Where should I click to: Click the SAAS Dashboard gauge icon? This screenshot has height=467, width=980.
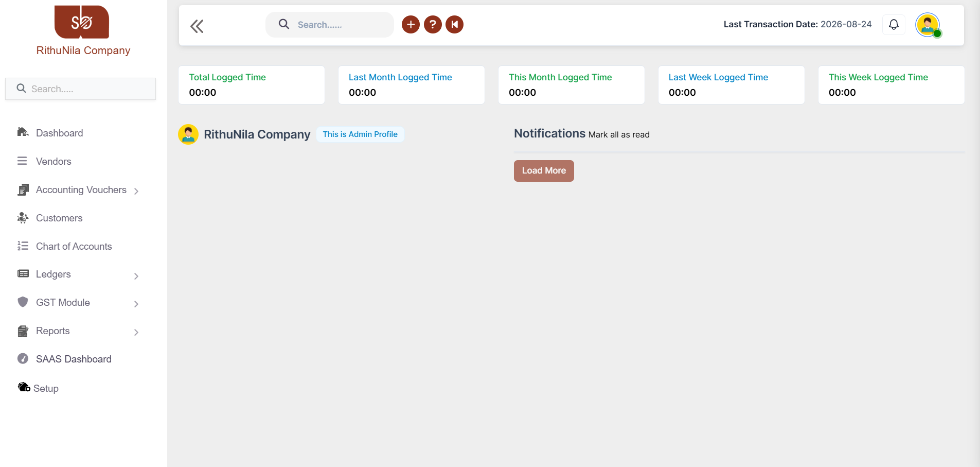pos(23,358)
